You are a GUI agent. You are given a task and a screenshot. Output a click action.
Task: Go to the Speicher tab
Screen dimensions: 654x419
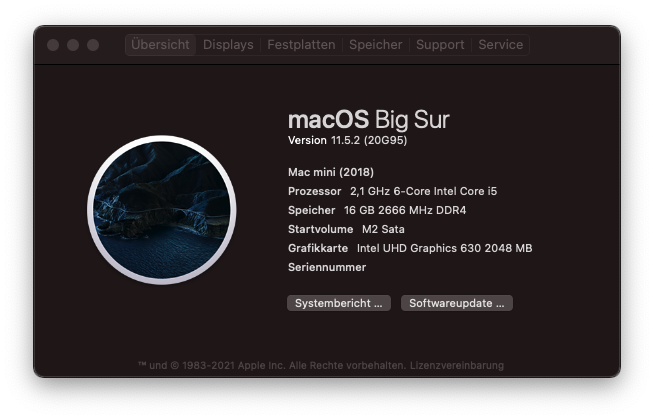375,45
